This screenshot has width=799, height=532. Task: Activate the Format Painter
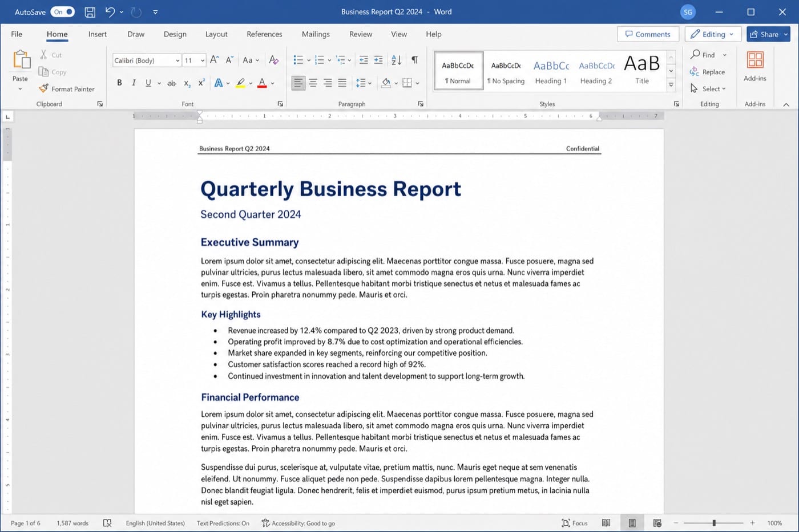(67, 89)
